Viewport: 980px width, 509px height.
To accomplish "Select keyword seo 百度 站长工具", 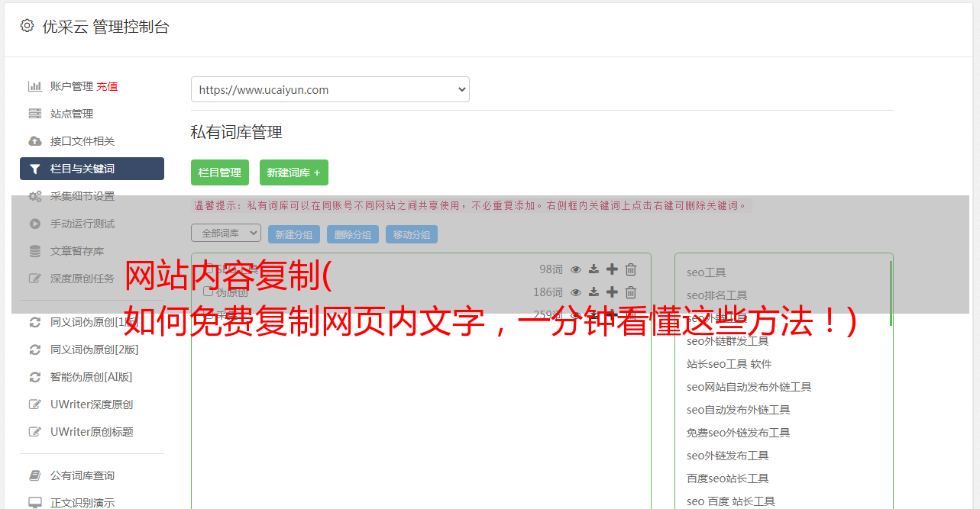I will [x=731, y=501].
